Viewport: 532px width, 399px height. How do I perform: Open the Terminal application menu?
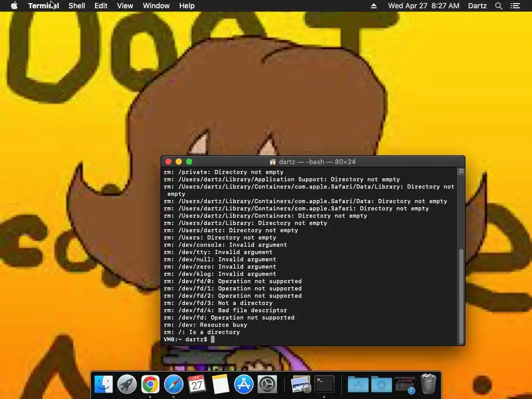tap(44, 6)
